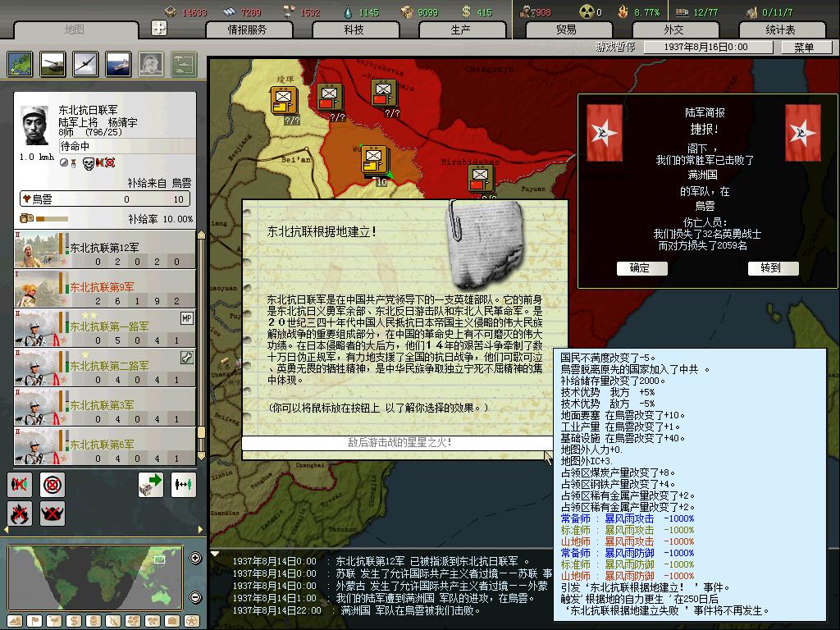Confirm the army report with 确定
This screenshot has height=630, width=840.
pyautogui.click(x=641, y=268)
